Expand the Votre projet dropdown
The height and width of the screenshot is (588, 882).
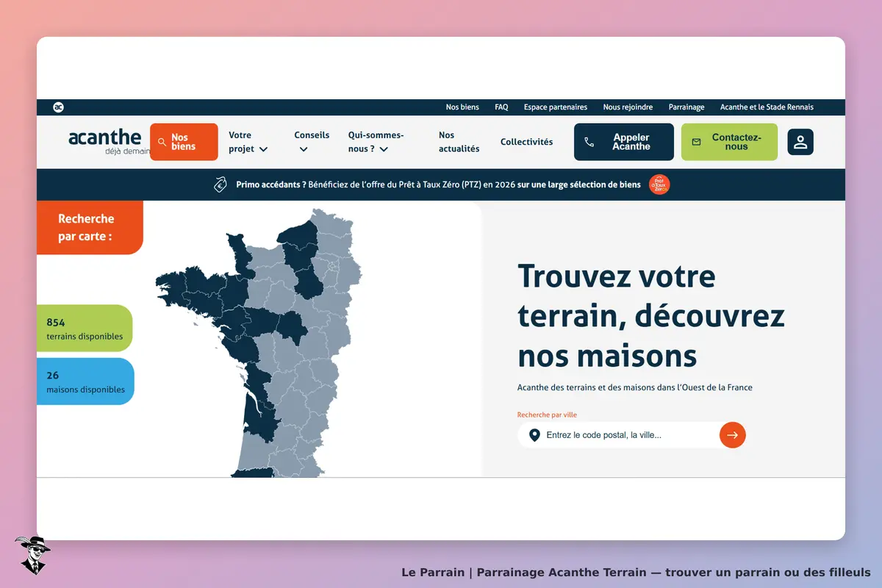pos(248,142)
